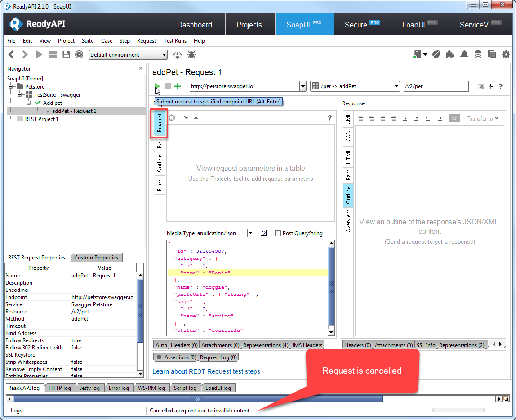Click the green plus add assertion icon
Screen dimensions: 516x420
tap(178, 86)
